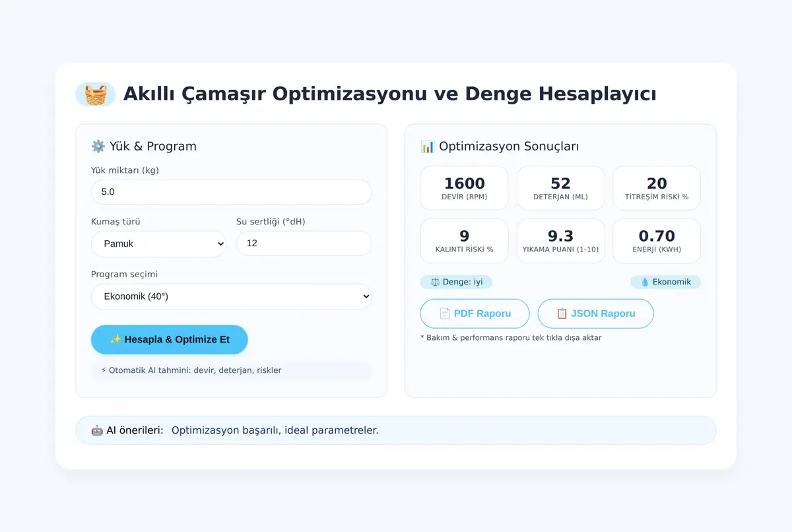Click the Kumaş türü label
Image resolution: width=792 pixels, height=532 pixels.
click(115, 222)
